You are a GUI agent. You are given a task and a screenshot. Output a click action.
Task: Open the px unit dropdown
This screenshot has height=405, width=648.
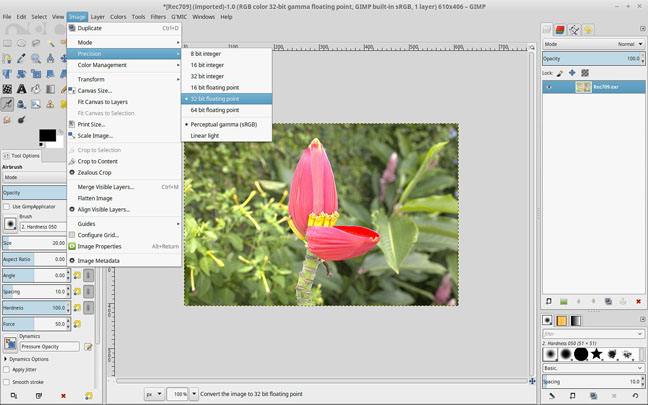coord(153,394)
